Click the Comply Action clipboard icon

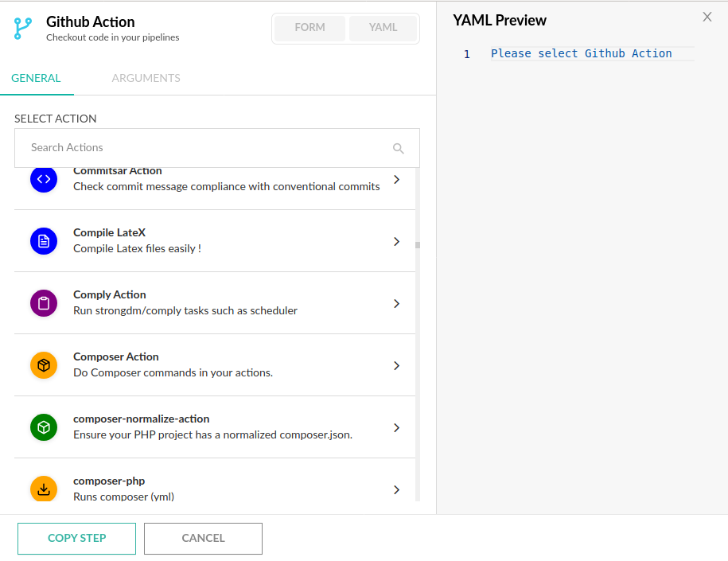coord(44,303)
